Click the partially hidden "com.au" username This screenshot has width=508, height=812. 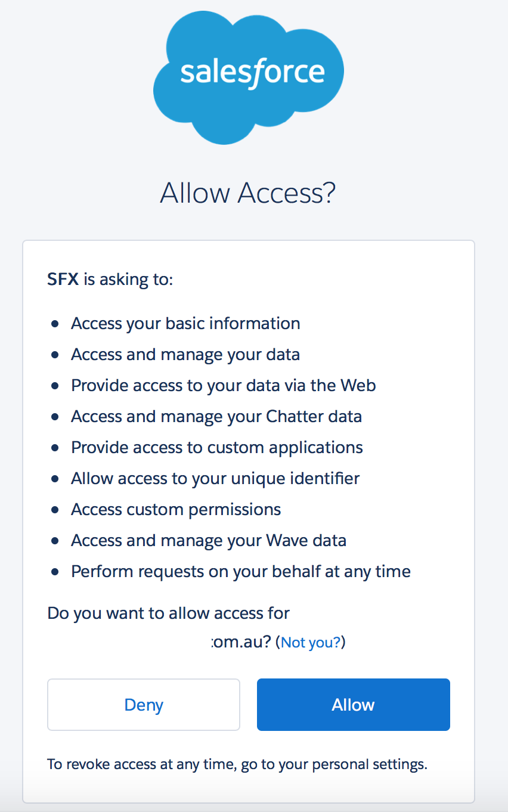[x=241, y=642]
